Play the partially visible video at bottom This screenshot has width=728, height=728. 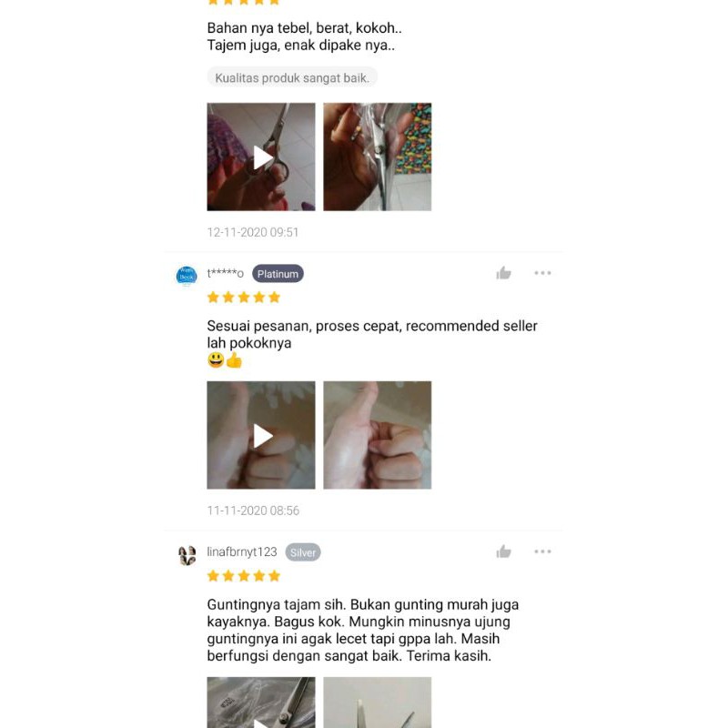[x=261, y=702]
